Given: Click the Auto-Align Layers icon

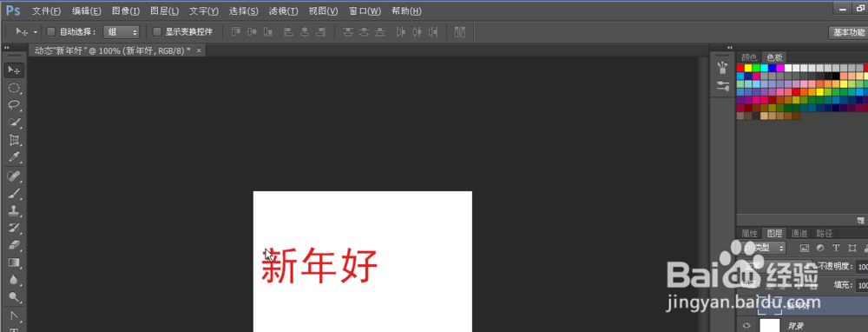Looking at the screenshot, I should pos(459,32).
